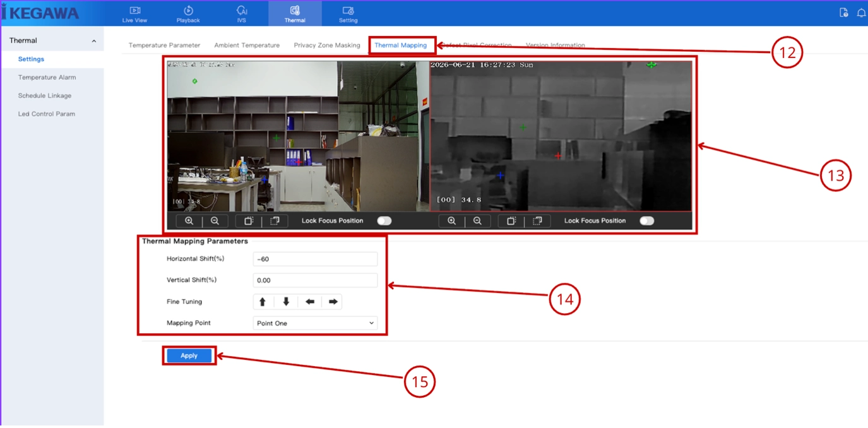Open Schedule Linkage in sidebar
This screenshot has width=868, height=428.
45,96
